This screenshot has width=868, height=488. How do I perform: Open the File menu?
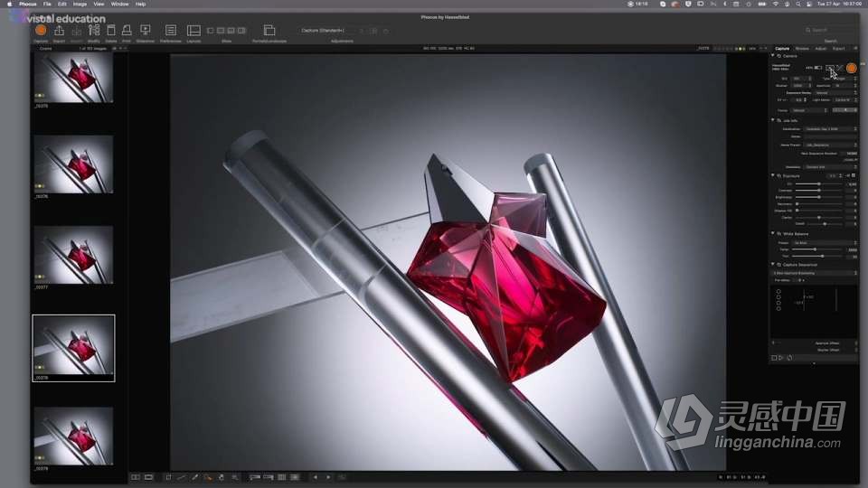tap(47, 4)
